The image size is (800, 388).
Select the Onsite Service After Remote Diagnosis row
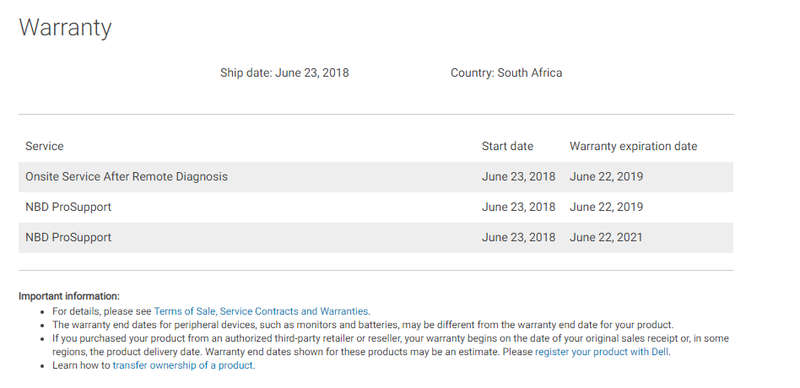click(x=376, y=177)
